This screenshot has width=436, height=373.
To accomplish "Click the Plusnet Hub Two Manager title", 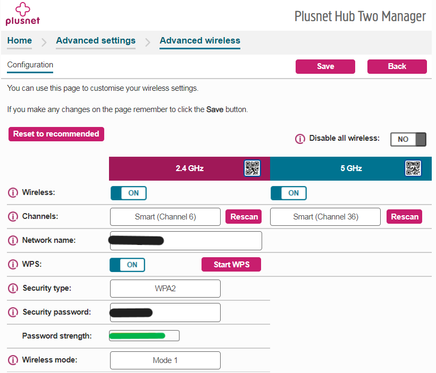I will (x=360, y=16).
